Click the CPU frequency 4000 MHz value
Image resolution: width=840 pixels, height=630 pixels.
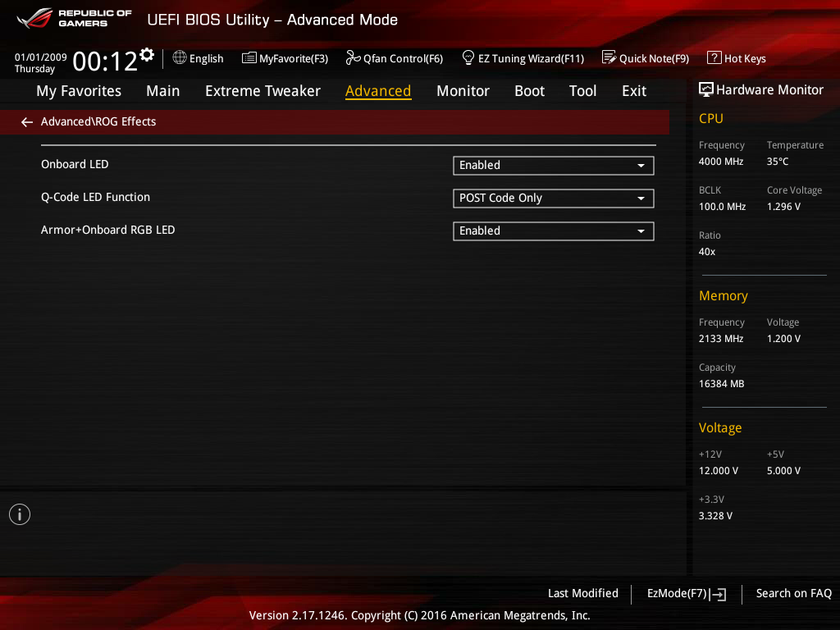[720, 162]
